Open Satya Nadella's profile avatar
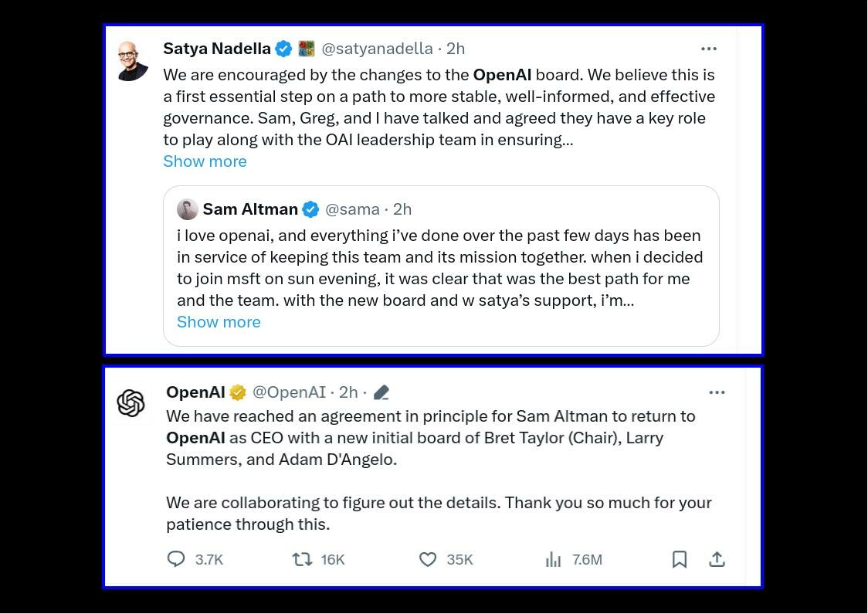The image size is (868, 614). (x=132, y=61)
